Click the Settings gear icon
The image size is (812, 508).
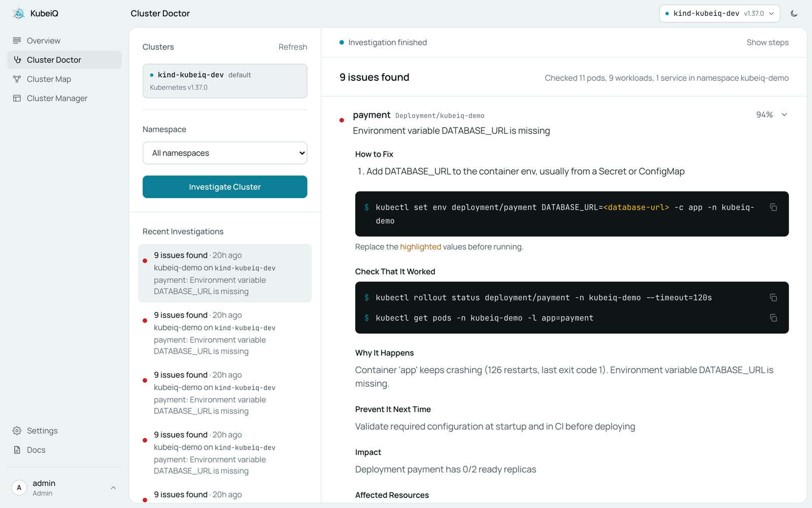pos(17,431)
